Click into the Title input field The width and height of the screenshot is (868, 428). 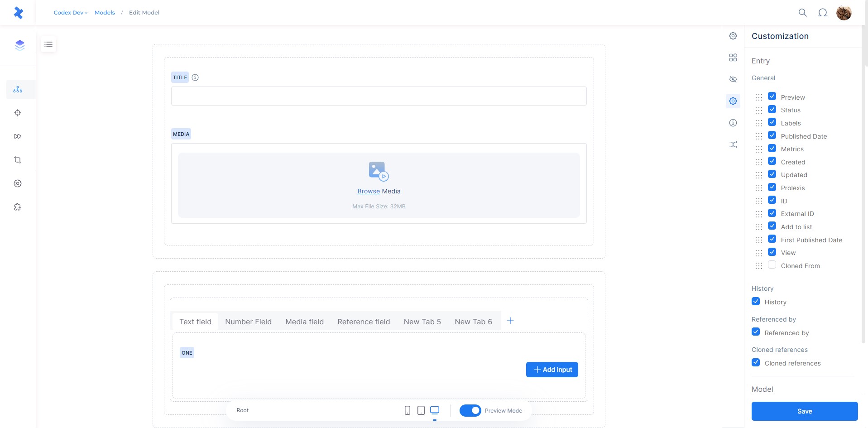click(379, 96)
